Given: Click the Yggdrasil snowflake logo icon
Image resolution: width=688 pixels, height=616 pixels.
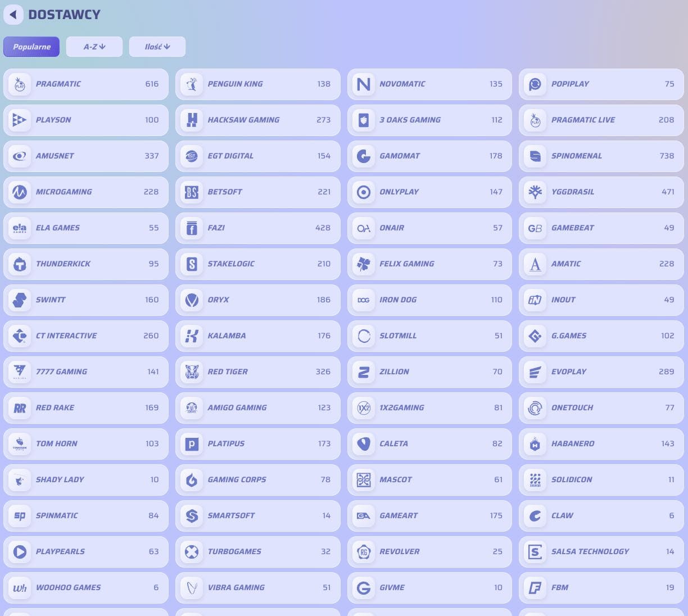Looking at the screenshot, I should [x=535, y=192].
